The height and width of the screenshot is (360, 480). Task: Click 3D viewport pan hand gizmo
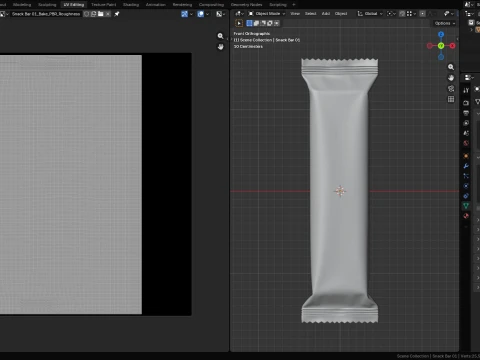pos(451,78)
